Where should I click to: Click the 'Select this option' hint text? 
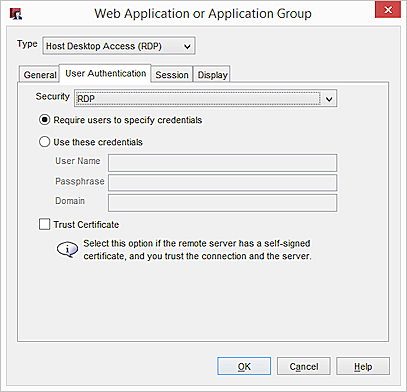click(197, 250)
